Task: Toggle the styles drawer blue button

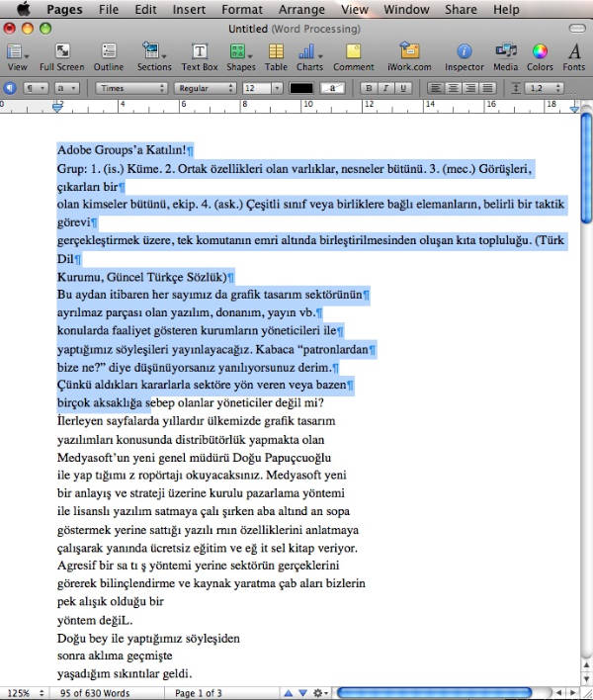Action: tap(10, 88)
